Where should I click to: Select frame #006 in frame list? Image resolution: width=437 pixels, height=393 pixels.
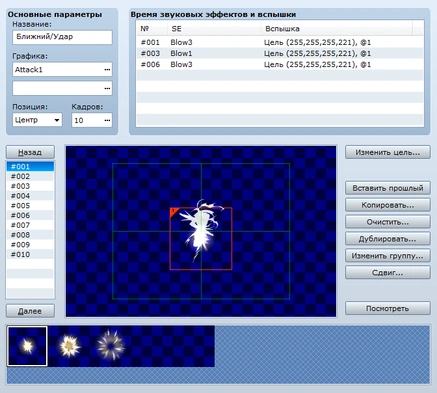point(30,215)
